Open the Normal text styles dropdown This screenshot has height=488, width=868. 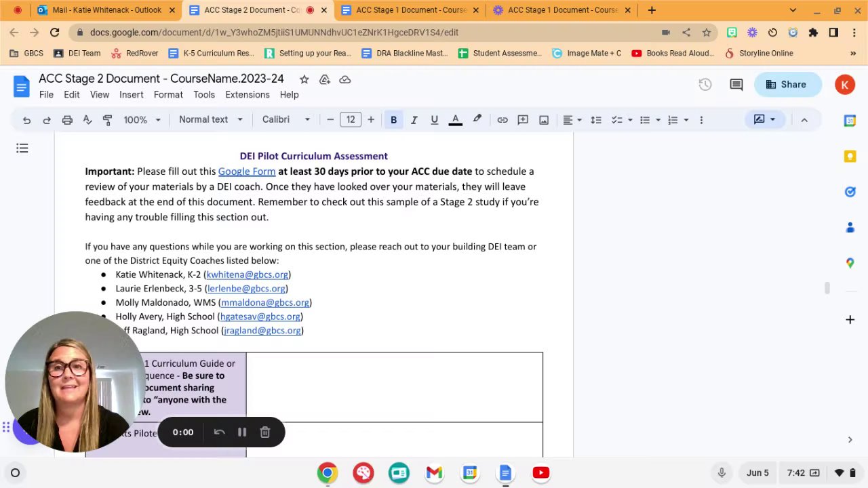(x=210, y=120)
